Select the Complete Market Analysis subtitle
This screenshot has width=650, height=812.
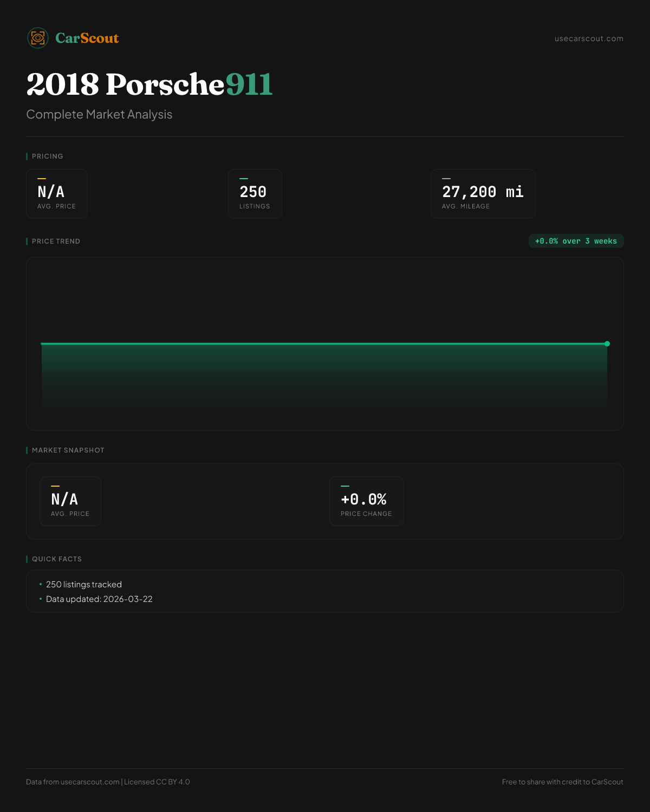(x=99, y=115)
